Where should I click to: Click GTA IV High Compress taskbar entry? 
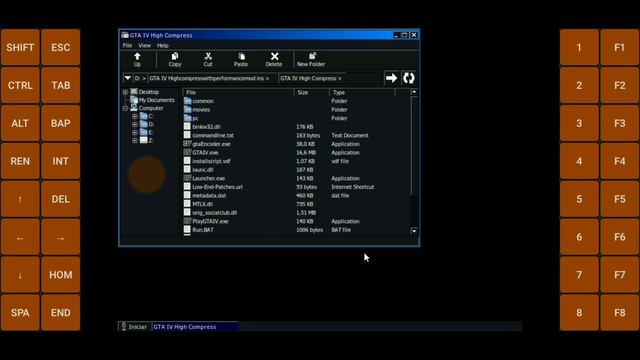coord(195,327)
